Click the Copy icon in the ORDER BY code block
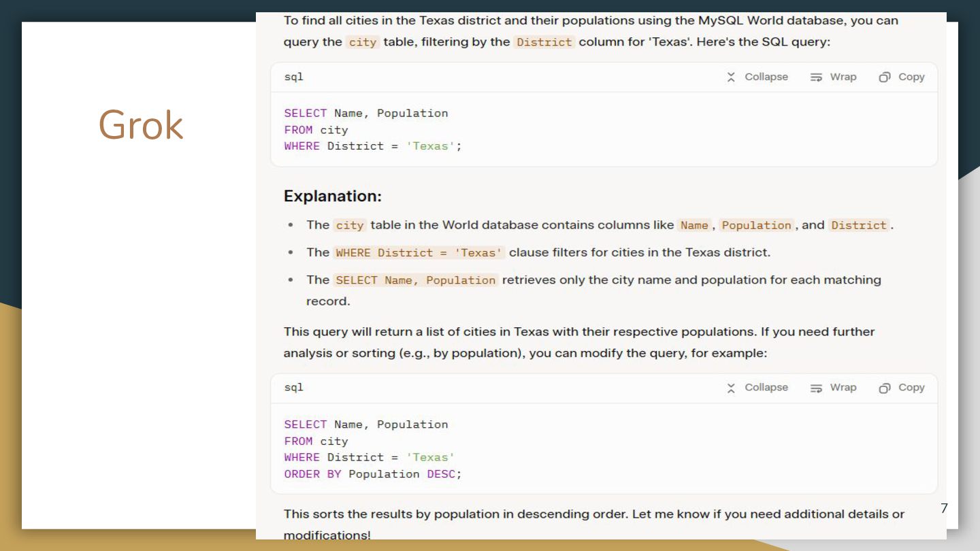 885,388
